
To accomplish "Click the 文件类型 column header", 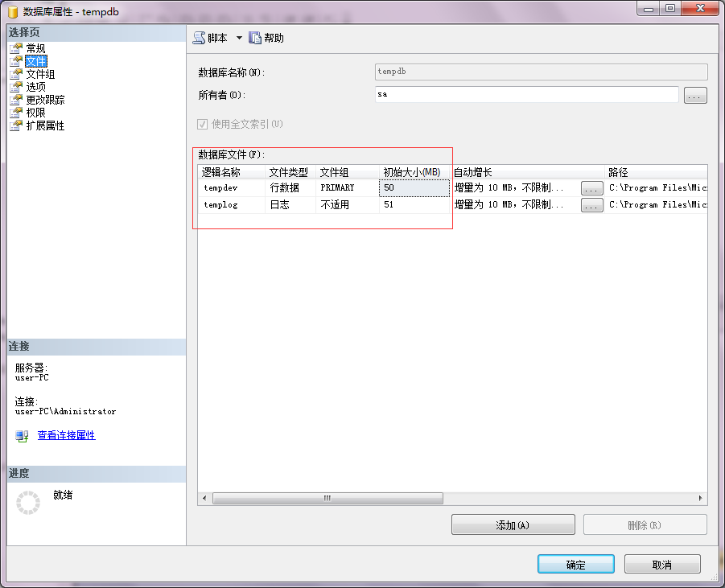I will [x=290, y=172].
